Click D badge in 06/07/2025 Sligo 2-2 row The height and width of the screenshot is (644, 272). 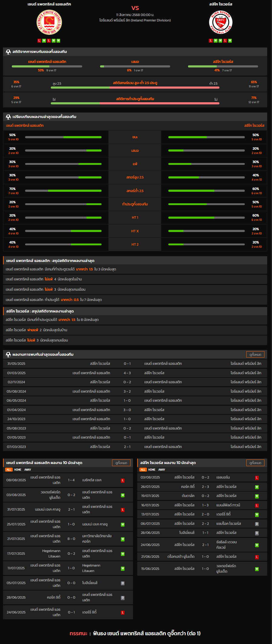257,524
